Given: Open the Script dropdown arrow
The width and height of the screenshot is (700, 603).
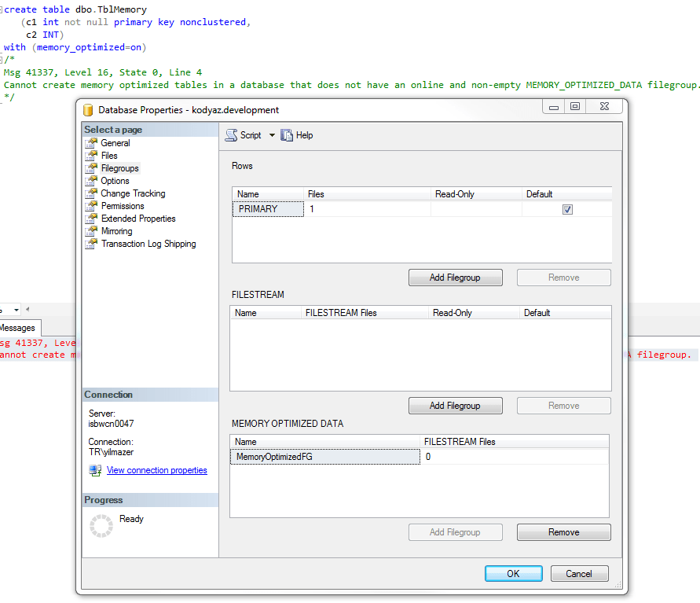Looking at the screenshot, I should pyautogui.click(x=271, y=134).
